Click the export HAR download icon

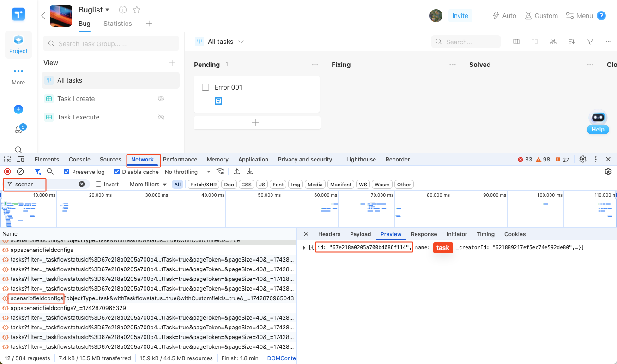[x=250, y=172]
